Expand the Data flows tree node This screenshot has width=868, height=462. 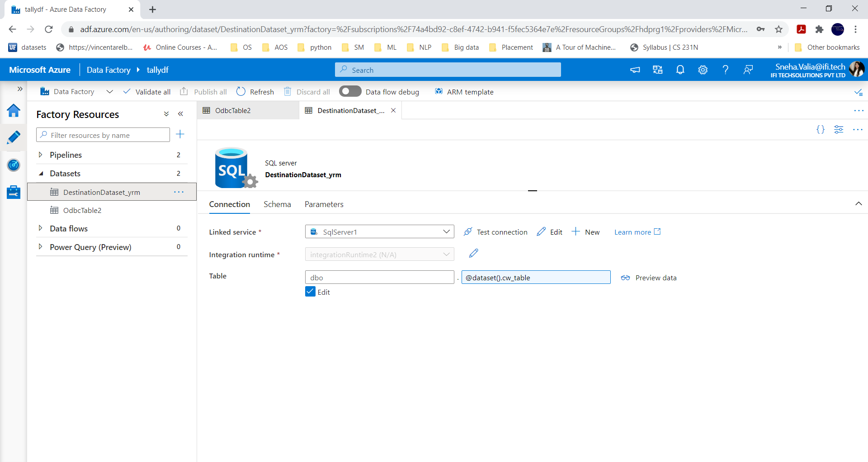coord(40,228)
